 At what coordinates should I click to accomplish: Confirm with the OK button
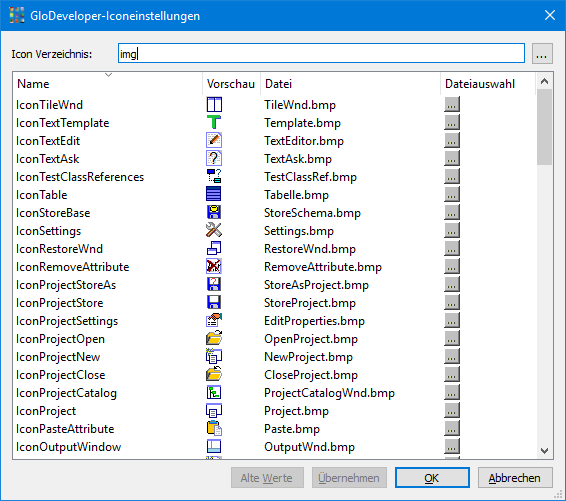click(x=432, y=478)
